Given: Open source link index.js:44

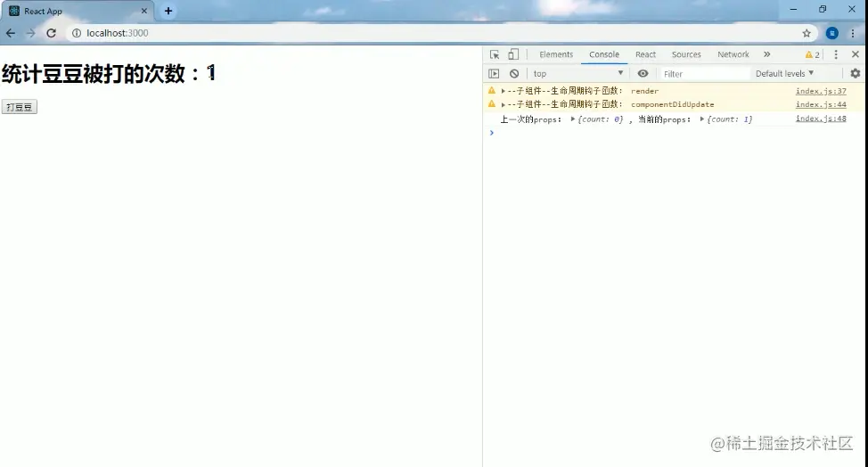Looking at the screenshot, I should (x=821, y=104).
